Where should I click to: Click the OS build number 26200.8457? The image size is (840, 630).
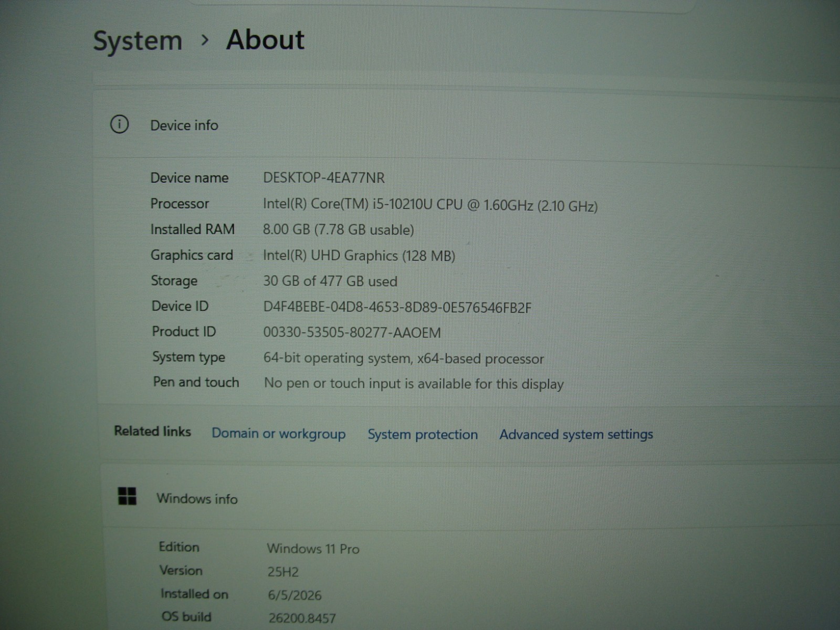point(302,618)
